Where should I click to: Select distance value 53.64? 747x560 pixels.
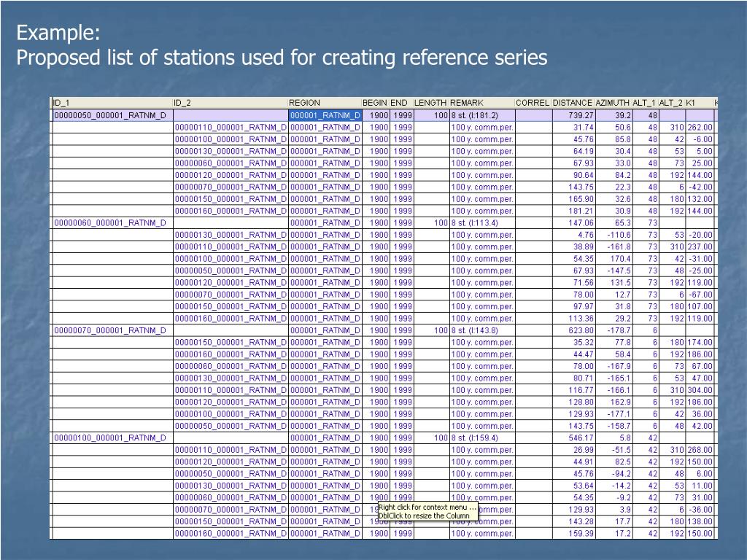point(573,486)
